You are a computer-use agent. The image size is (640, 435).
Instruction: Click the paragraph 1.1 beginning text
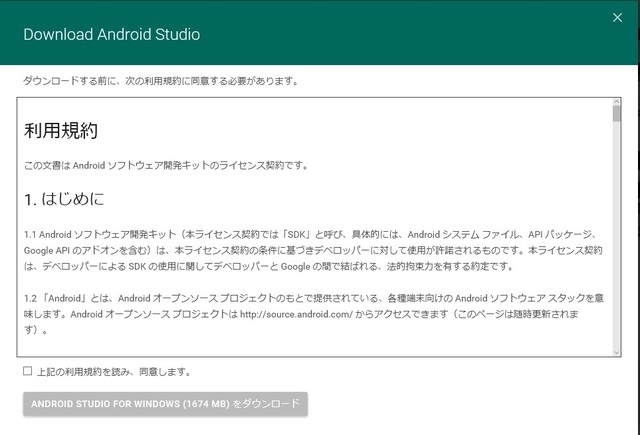(x=313, y=250)
